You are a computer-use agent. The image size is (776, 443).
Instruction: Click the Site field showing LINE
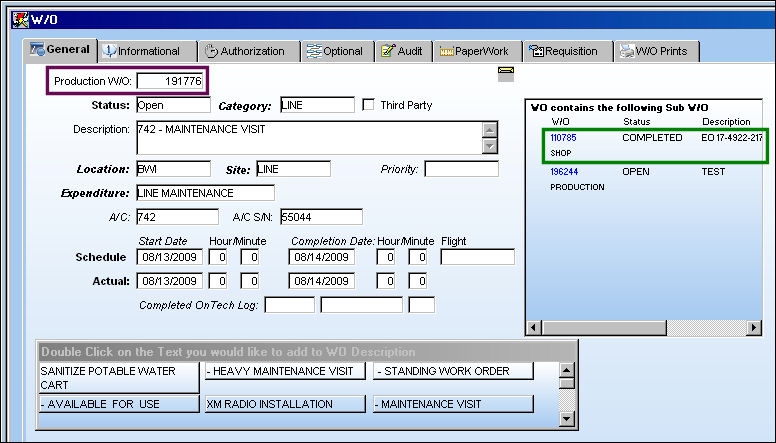[293, 169]
